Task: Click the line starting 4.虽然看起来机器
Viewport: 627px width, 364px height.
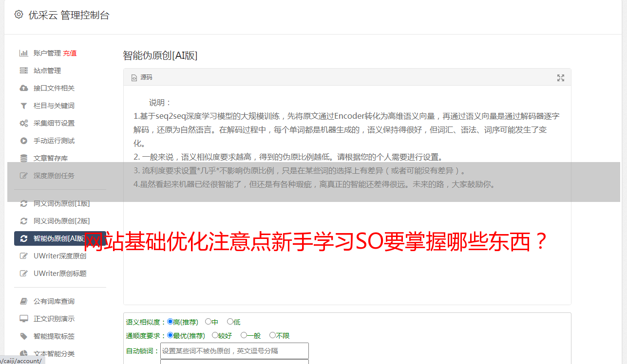Action: click(x=315, y=184)
